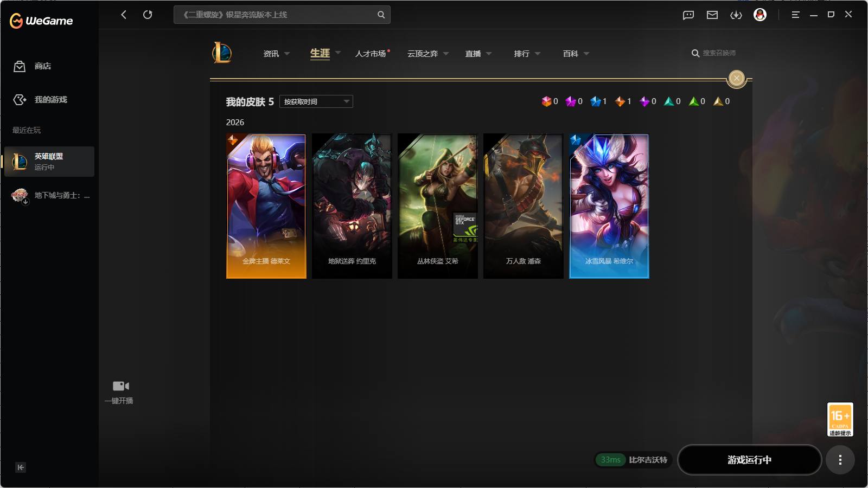This screenshot has width=868, height=488.
Task: Expand the 直播 dropdown arrow
Action: (489, 54)
